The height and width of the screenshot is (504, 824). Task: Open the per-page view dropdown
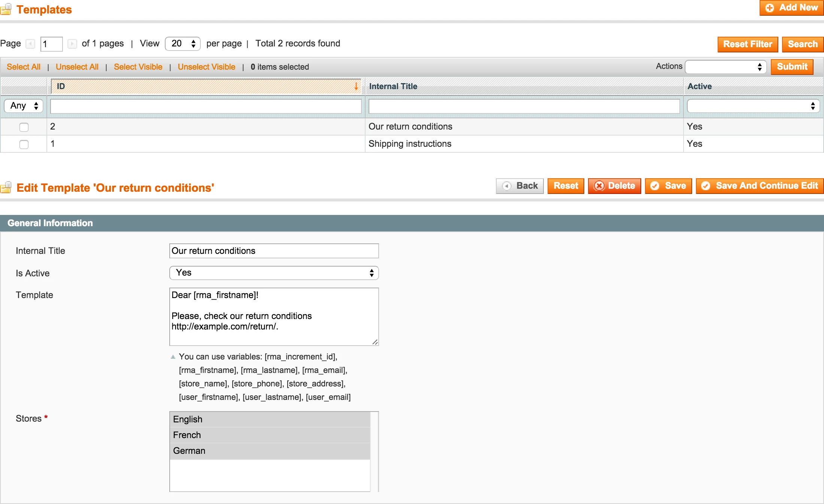click(x=182, y=43)
